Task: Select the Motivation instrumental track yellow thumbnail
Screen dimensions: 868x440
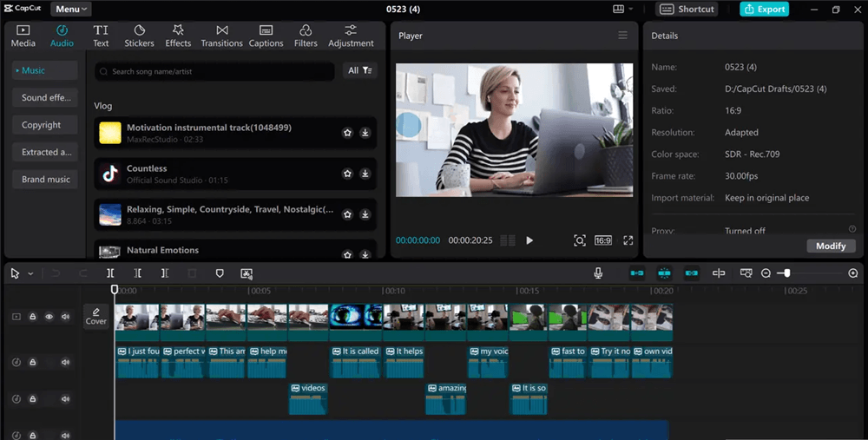Action: click(x=109, y=133)
